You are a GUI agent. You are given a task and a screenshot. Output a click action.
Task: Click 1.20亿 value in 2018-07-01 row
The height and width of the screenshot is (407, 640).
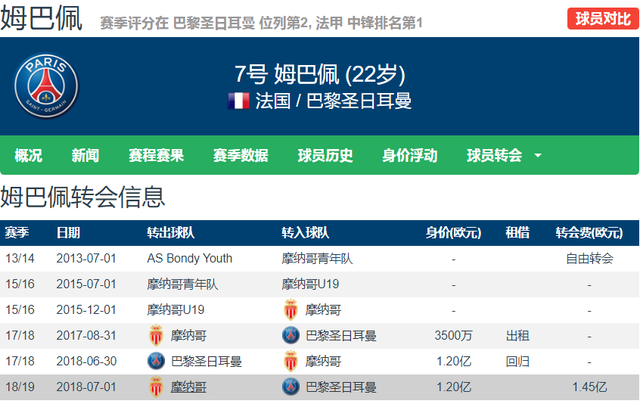pyautogui.click(x=453, y=387)
